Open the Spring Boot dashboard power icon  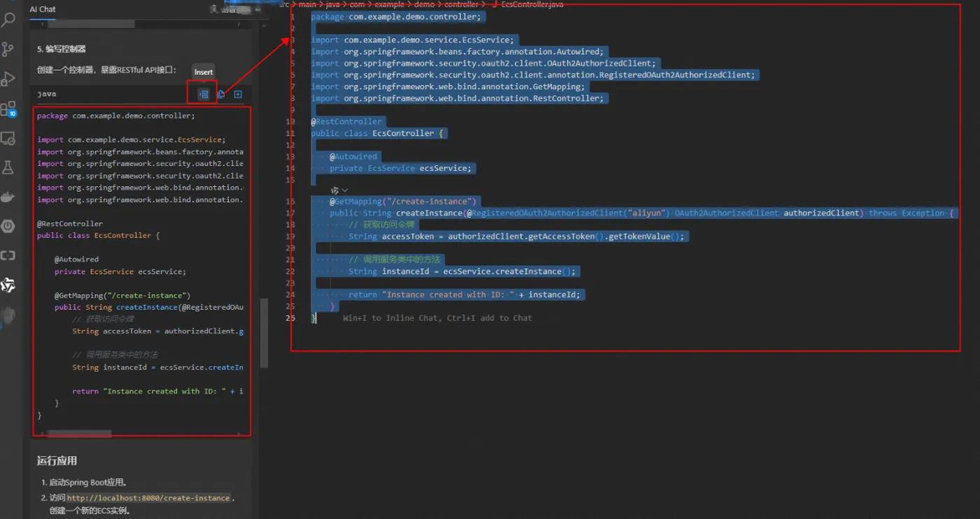click(8, 226)
